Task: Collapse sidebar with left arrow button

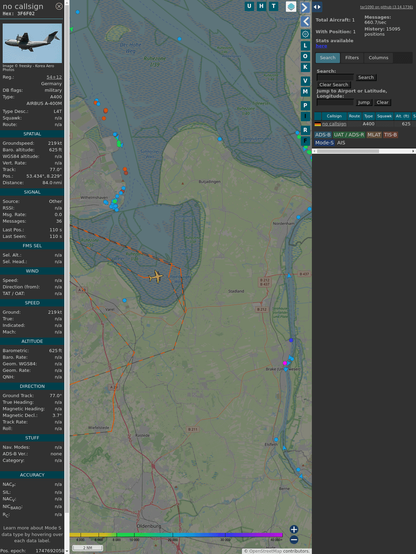Action: [305, 21]
